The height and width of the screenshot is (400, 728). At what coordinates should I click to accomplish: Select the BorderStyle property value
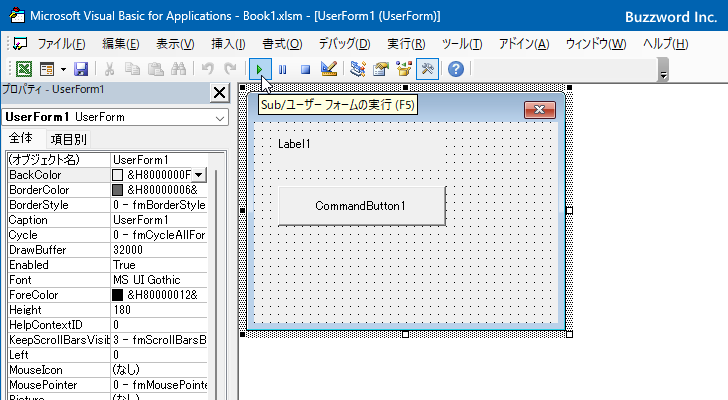(x=159, y=205)
